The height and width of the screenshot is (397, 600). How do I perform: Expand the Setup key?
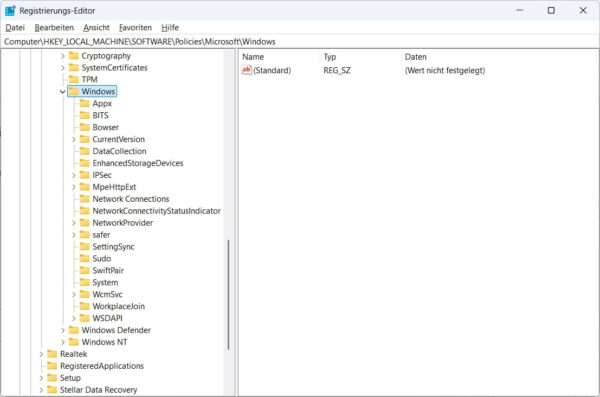41,378
